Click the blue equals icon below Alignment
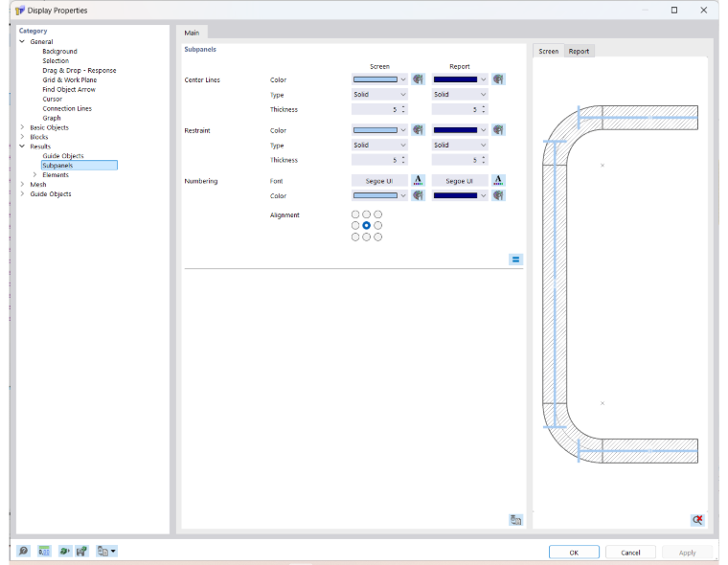The height and width of the screenshot is (565, 728). pos(515,260)
